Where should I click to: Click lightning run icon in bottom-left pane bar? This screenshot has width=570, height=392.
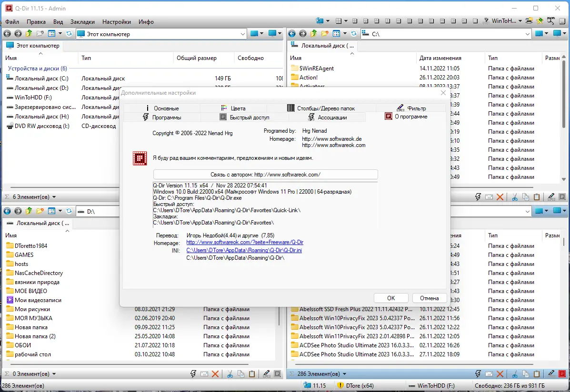[193, 374]
